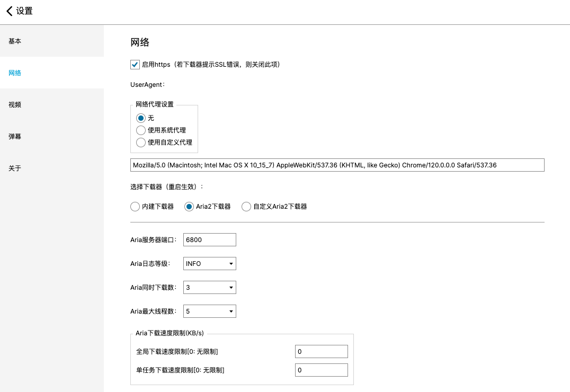The image size is (570, 392).
Task: Switch to the 视频 settings tab
Action: pos(51,104)
